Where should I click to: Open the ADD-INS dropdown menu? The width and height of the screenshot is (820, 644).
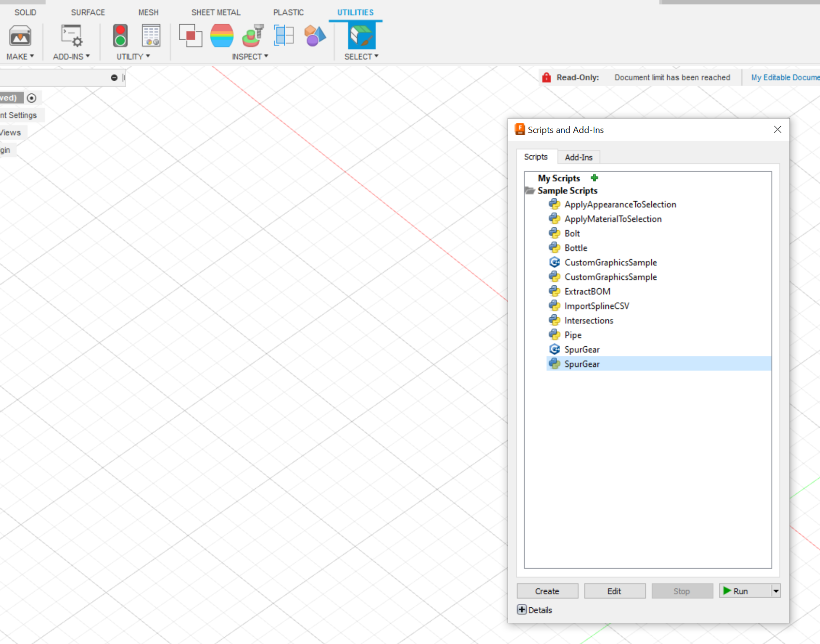(x=72, y=57)
